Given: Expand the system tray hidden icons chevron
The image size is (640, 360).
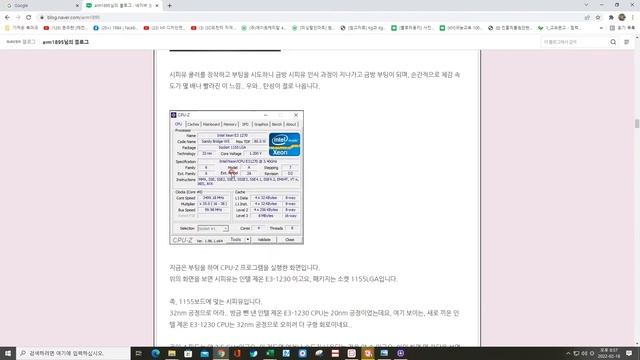Looking at the screenshot, I should click(568, 353).
